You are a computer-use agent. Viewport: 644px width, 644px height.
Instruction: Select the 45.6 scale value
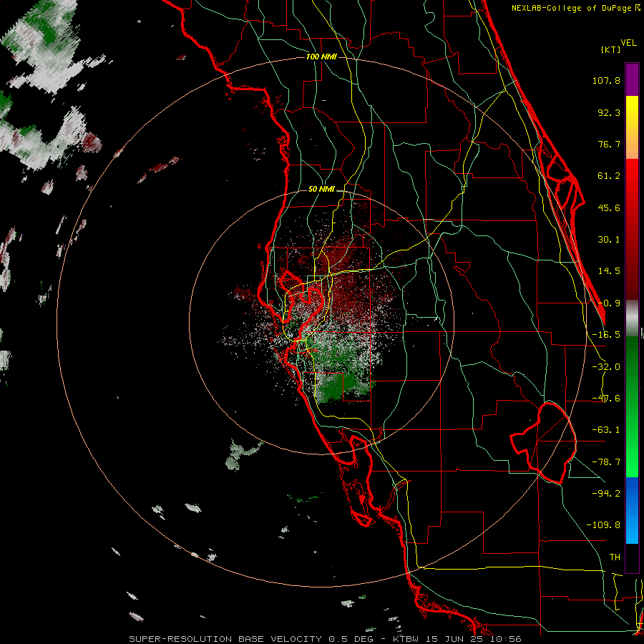coord(609,208)
